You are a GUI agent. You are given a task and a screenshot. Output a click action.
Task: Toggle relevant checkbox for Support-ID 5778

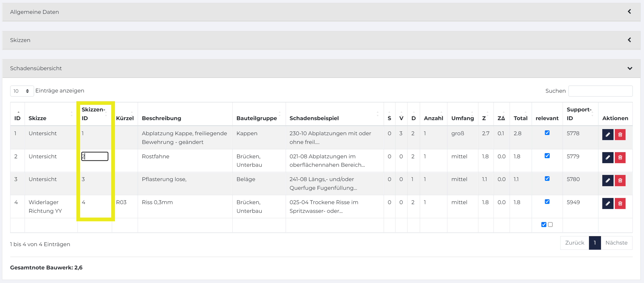tap(547, 133)
